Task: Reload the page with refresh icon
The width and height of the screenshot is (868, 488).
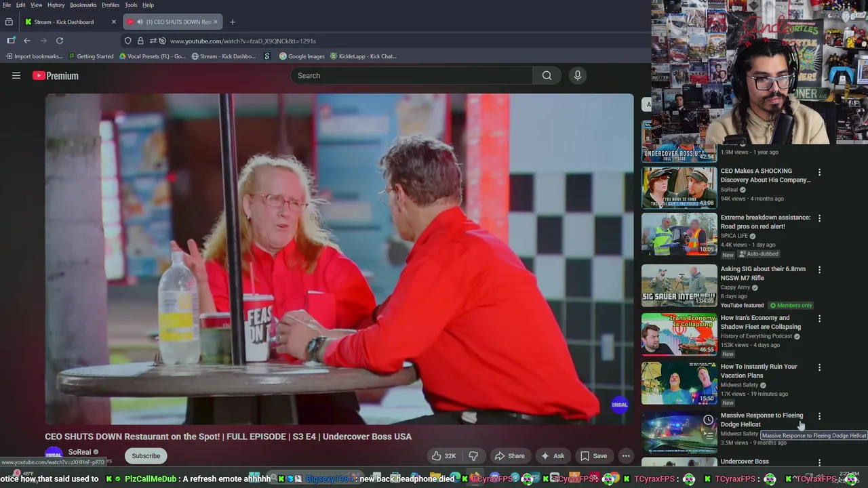Action: click(x=60, y=41)
